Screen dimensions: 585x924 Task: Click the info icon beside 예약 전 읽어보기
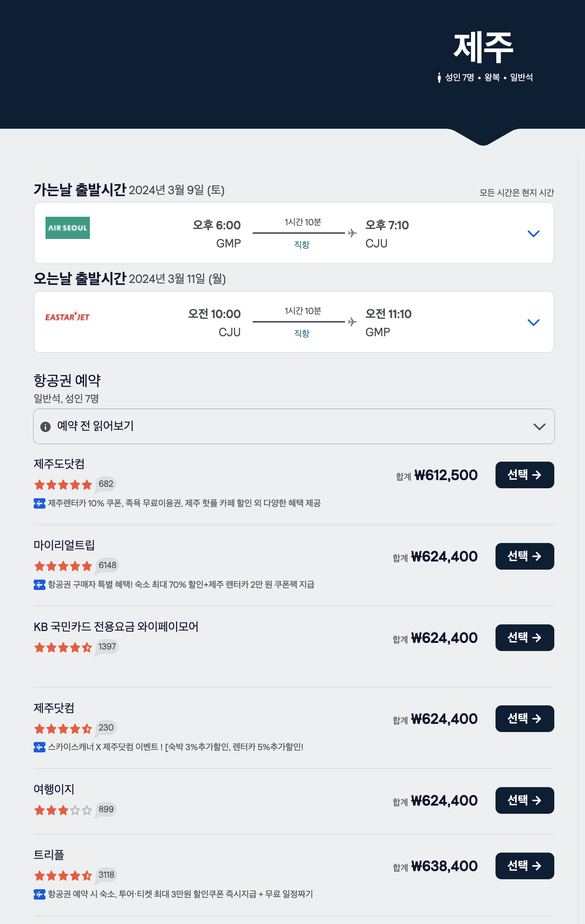pyautogui.click(x=45, y=427)
